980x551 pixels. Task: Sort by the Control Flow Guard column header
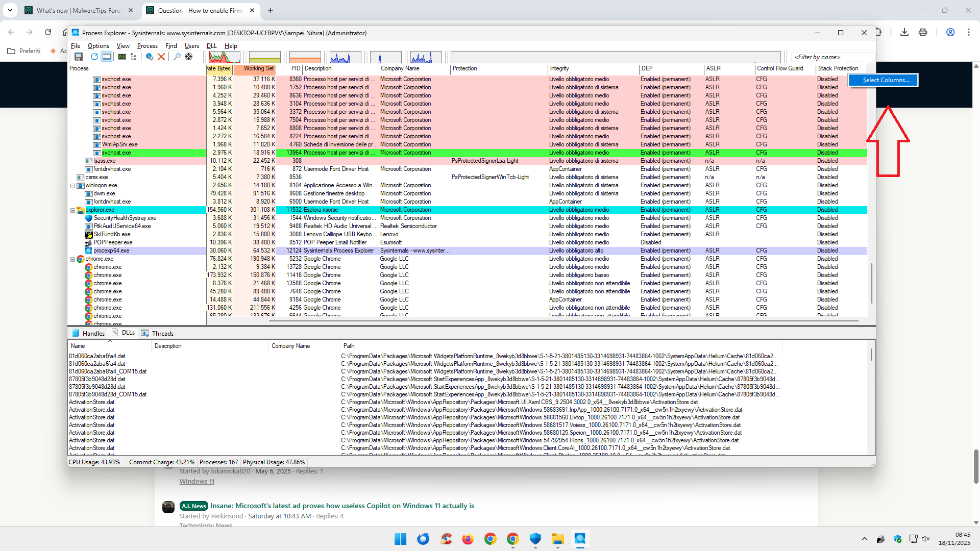[x=785, y=69]
